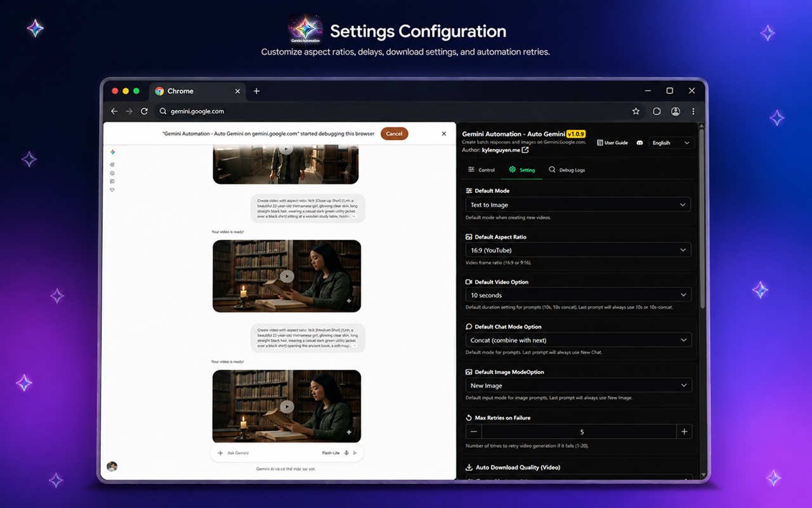812x508 pixels.
Task: Switch to the Control tab
Action: click(x=481, y=170)
